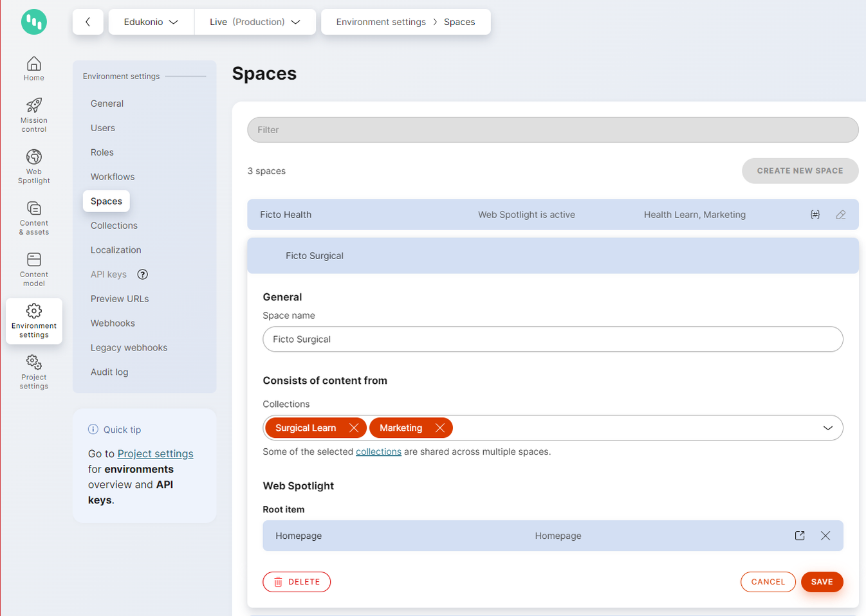This screenshot has height=616, width=866.
Task: Remove the Marketing collection chip
Action: [440, 427]
